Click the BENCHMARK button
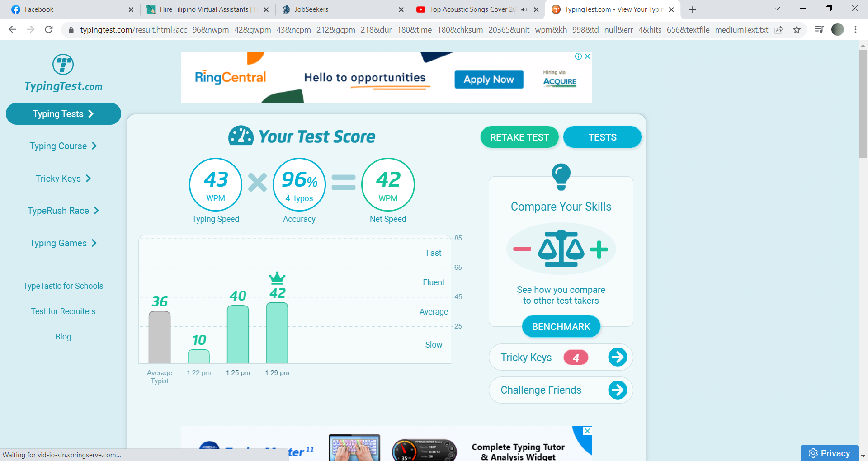Image resolution: width=868 pixels, height=461 pixels. point(561,326)
